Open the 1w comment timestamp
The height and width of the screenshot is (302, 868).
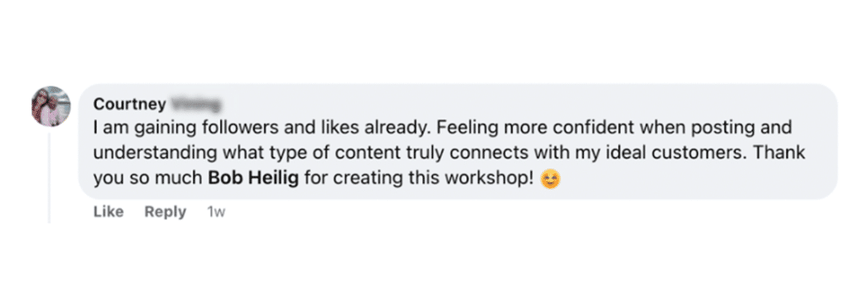click(216, 212)
